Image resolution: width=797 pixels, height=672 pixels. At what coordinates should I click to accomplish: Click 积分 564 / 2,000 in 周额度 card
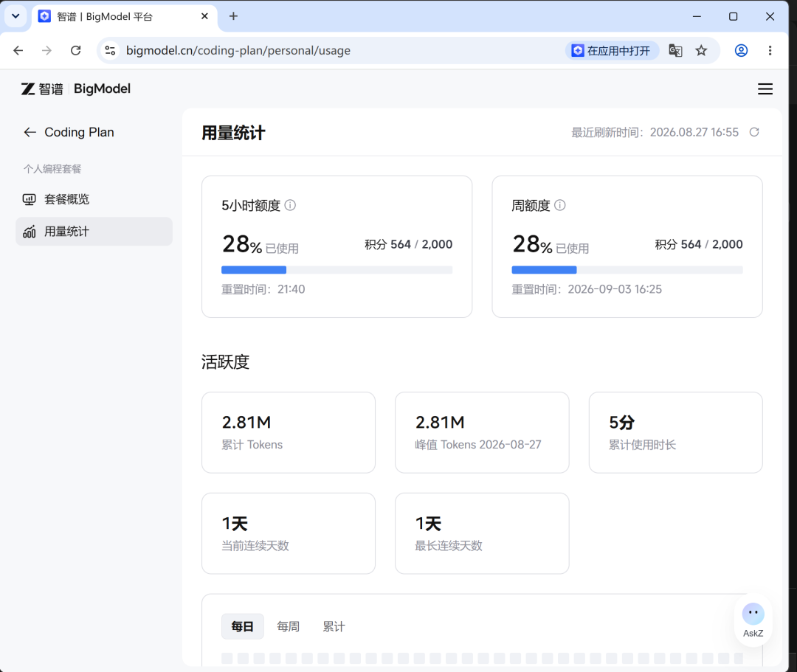(x=698, y=244)
